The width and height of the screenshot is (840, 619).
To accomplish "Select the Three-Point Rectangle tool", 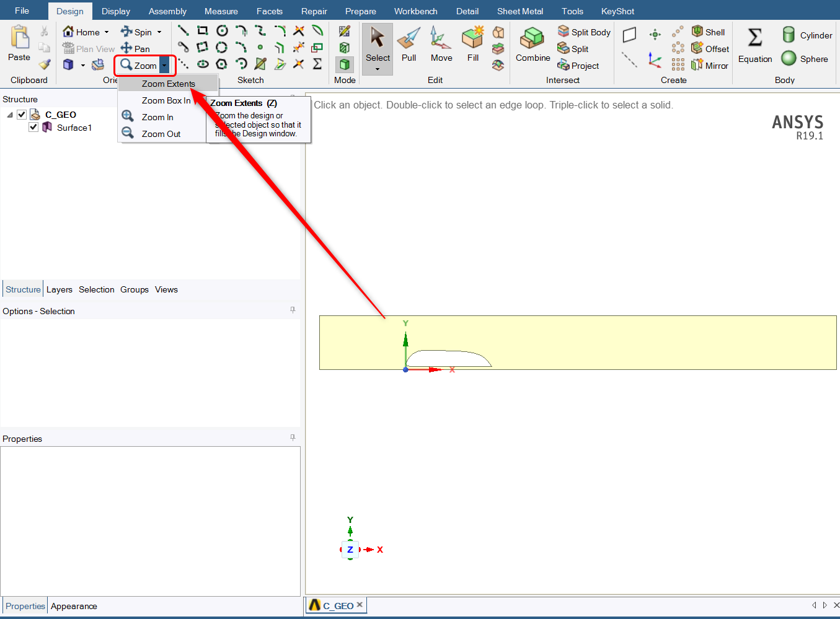I will click(202, 47).
